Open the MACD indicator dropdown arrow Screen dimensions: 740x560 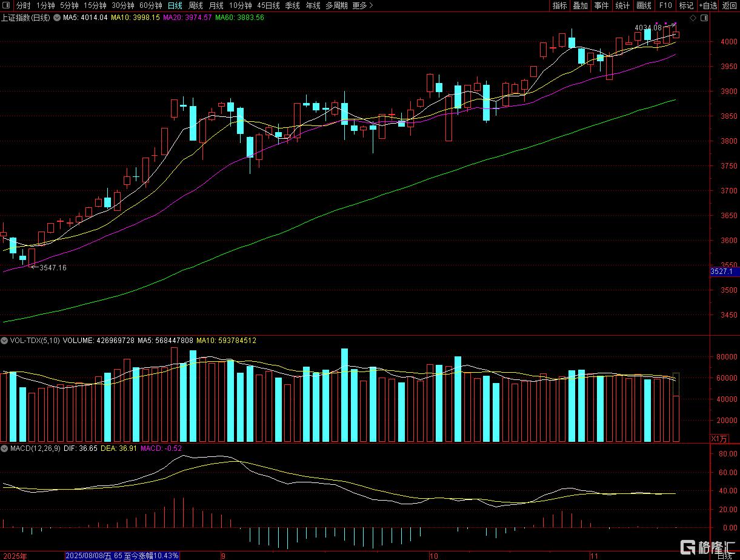(x=5, y=448)
